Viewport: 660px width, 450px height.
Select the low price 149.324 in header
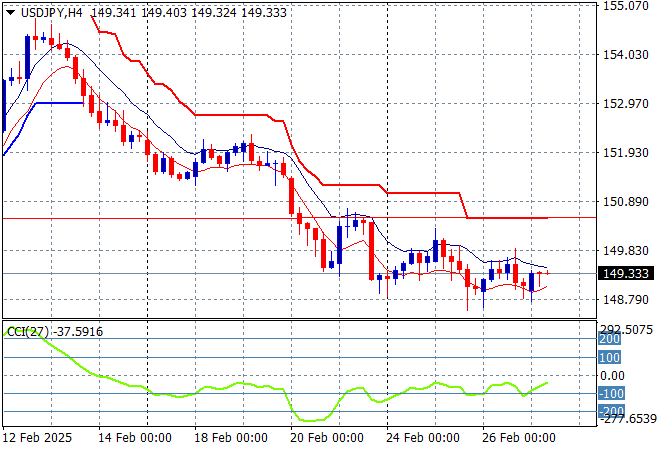(214, 13)
